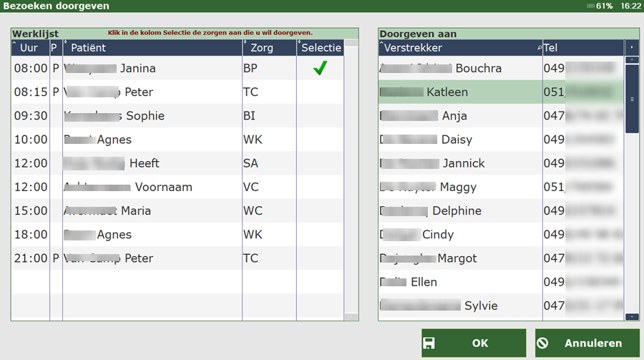644x360 pixels.
Task: Click the Tel column header
Action: pyautogui.click(x=582, y=48)
